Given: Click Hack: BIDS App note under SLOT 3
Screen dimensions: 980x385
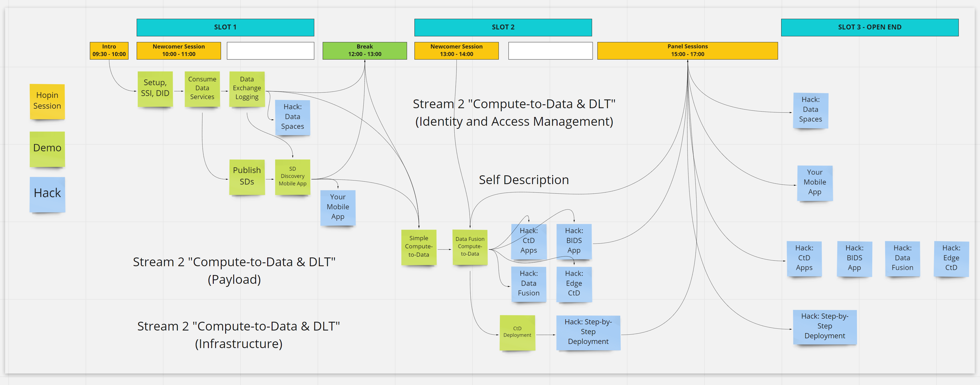Looking at the screenshot, I should pyautogui.click(x=854, y=258).
